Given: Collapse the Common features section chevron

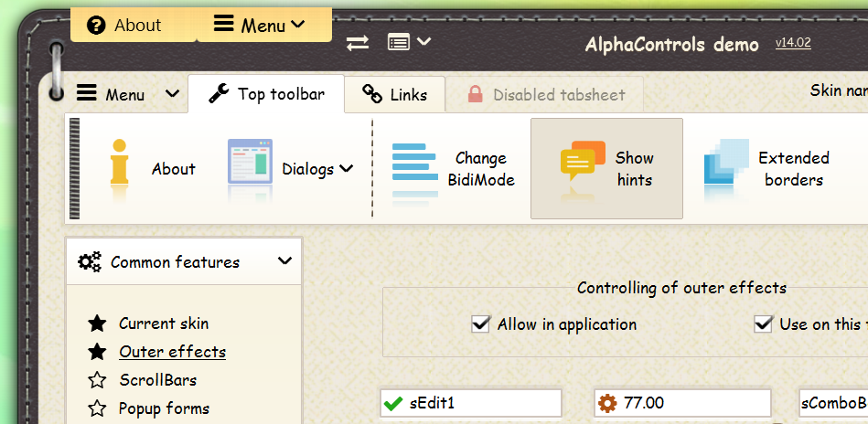Looking at the screenshot, I should [x=284, y=260].
